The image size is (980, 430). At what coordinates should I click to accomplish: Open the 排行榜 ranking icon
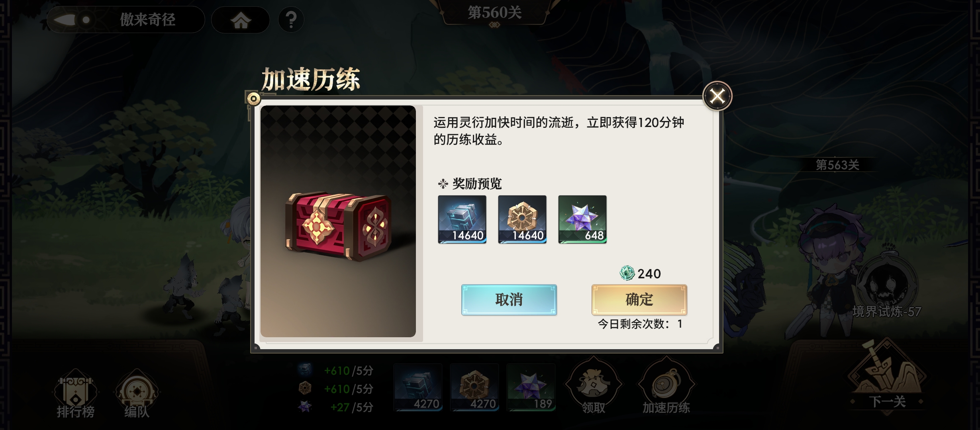tap(75, 394)
